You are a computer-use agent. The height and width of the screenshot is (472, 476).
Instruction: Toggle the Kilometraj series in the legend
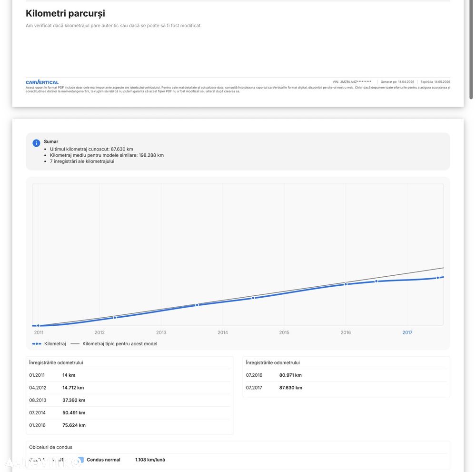55,344
